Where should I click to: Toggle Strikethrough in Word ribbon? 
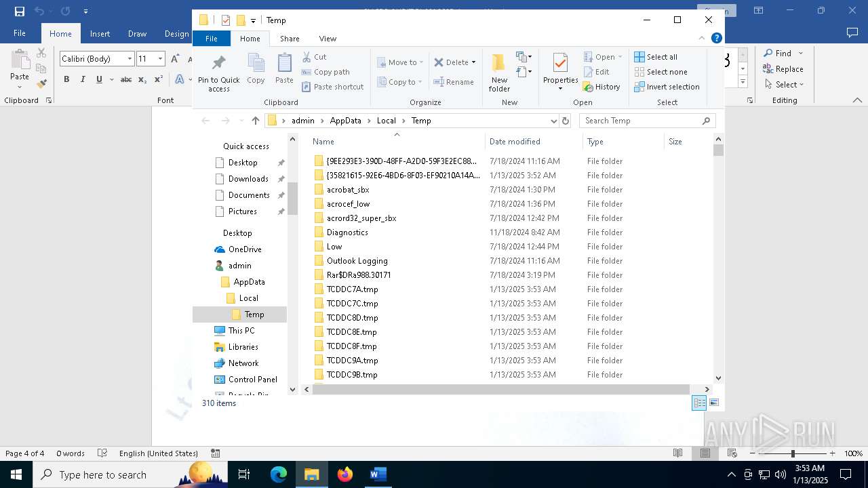coord(125,79)
